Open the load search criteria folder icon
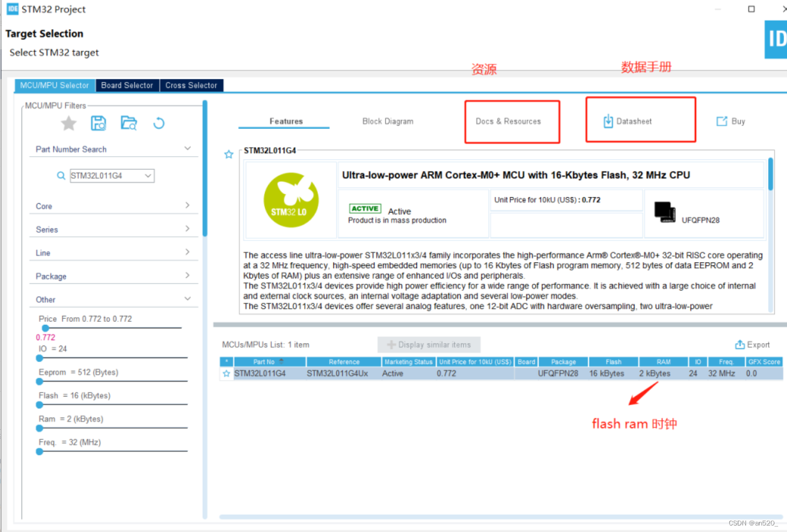The image size is (787, 532). coord(129,123)
